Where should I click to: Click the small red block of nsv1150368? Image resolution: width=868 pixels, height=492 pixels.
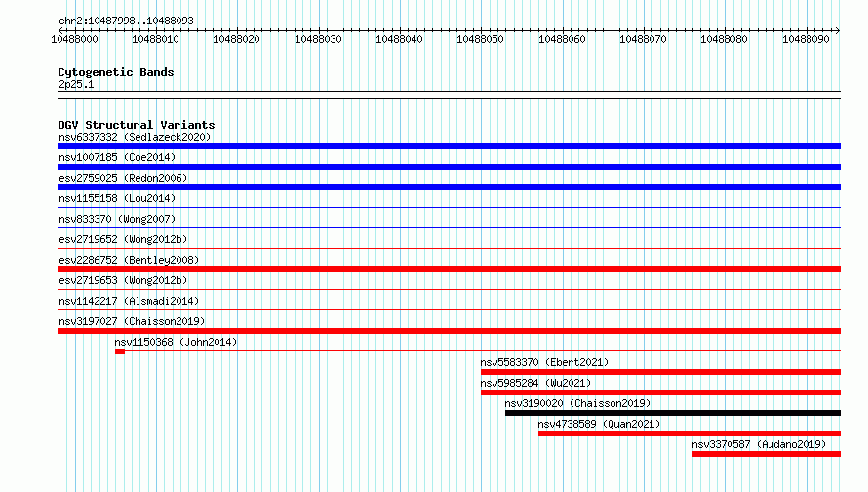click(120, 351)
